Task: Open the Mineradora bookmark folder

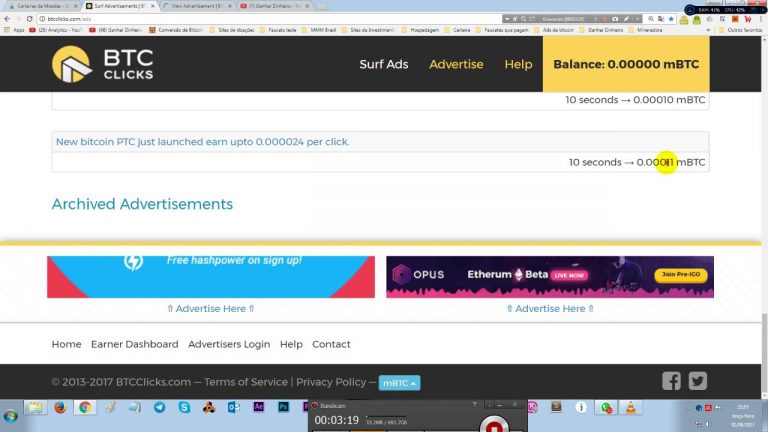Action: (x=646, y=30)
